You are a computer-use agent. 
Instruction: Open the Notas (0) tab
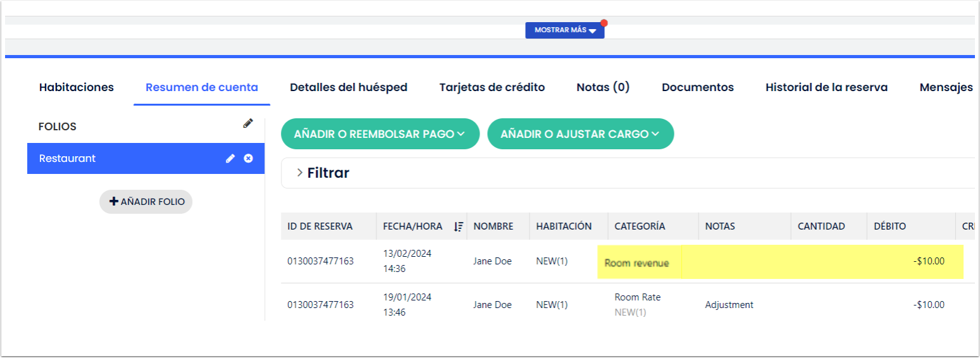pyautogui.click(x=603, y=87)
